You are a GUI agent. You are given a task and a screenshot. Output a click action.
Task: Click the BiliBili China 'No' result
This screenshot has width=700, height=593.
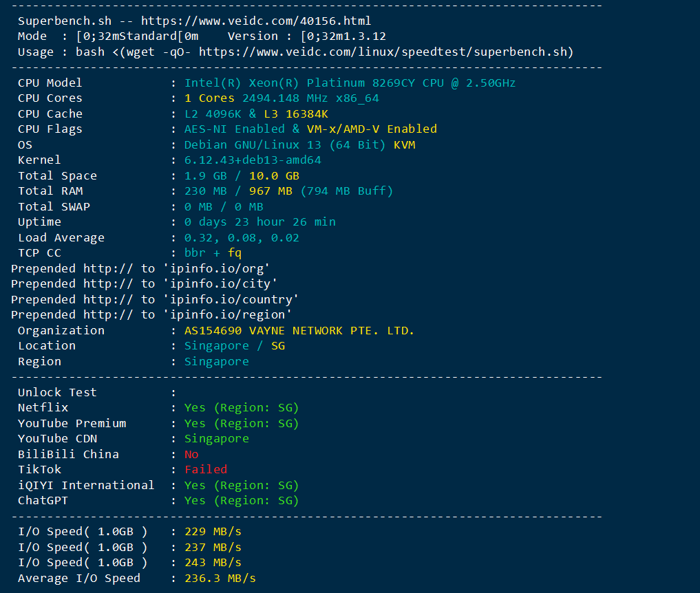click(x=191, y=454)
